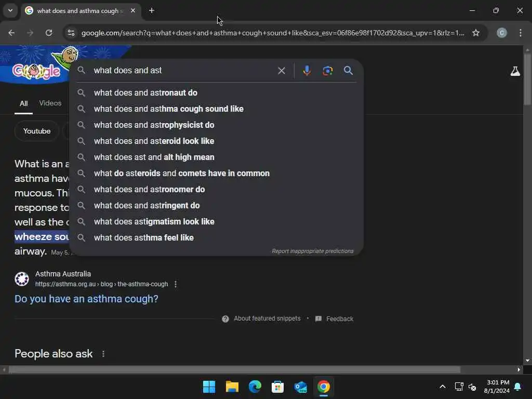Viewport: 532px width, 399px height.
Task: Switch to the Videos tab
Action: pos(50,103)
